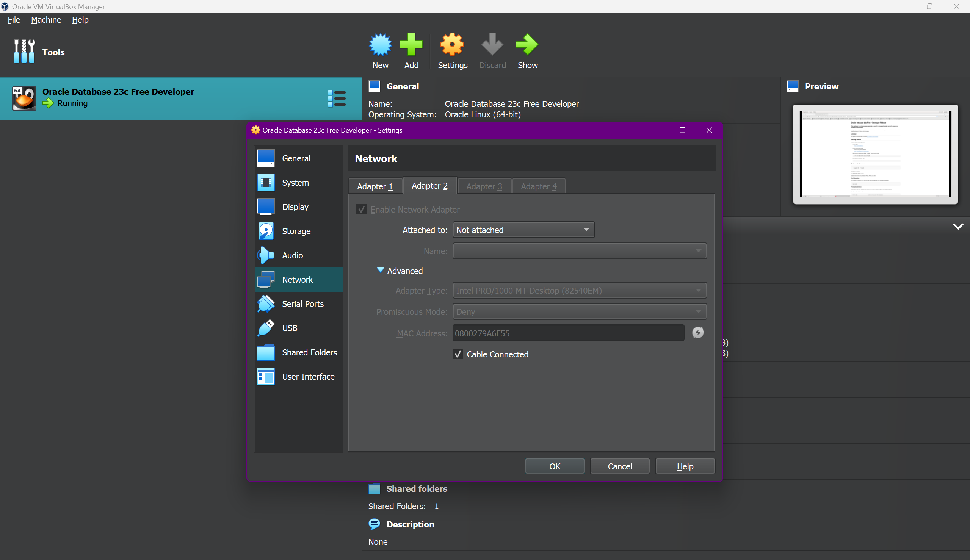
Task: Toggle the Cable Connected checkbox
Action: (x=458, y=354)
